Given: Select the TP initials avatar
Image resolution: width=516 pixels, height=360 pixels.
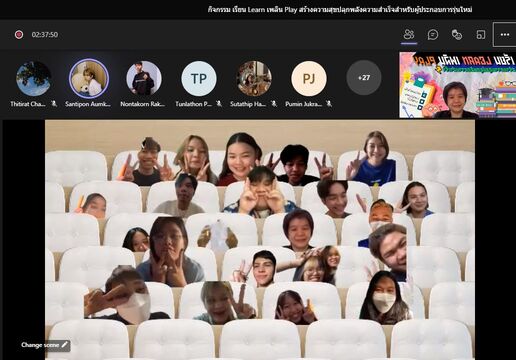Looking at the screenshot, I should click(x=199, y=78).
